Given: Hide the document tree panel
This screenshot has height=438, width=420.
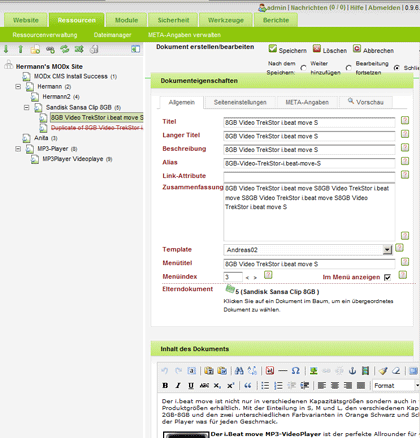Looking at the screenshot, I should (135, 49).
